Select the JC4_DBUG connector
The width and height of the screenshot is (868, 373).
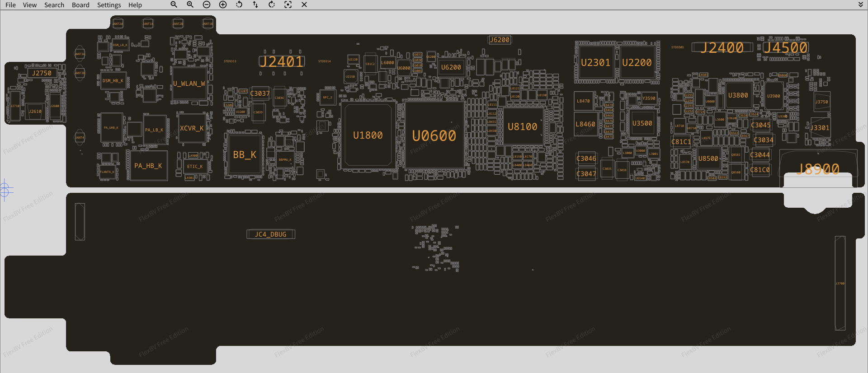tap(270, 234)
